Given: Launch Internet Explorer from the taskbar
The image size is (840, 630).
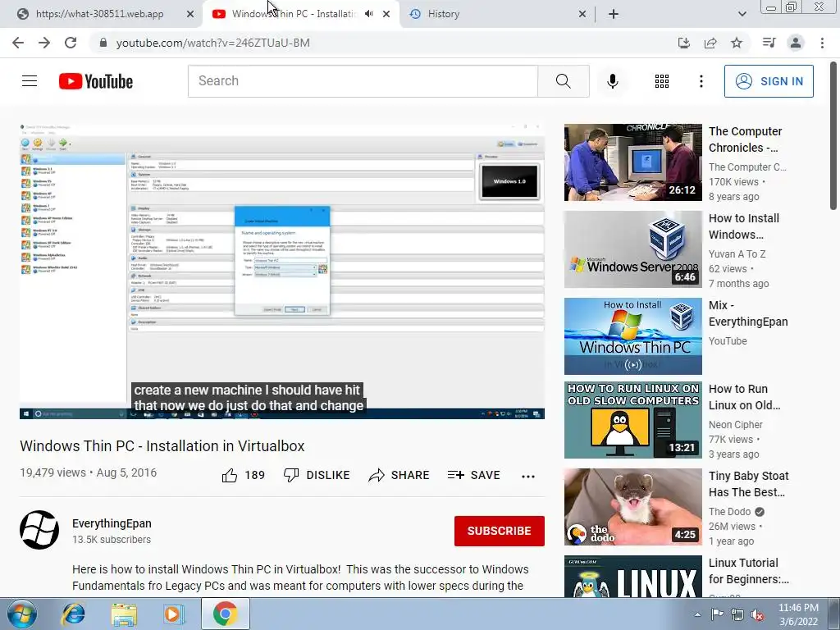Looking at the screenshot, I should pos(73,614).
